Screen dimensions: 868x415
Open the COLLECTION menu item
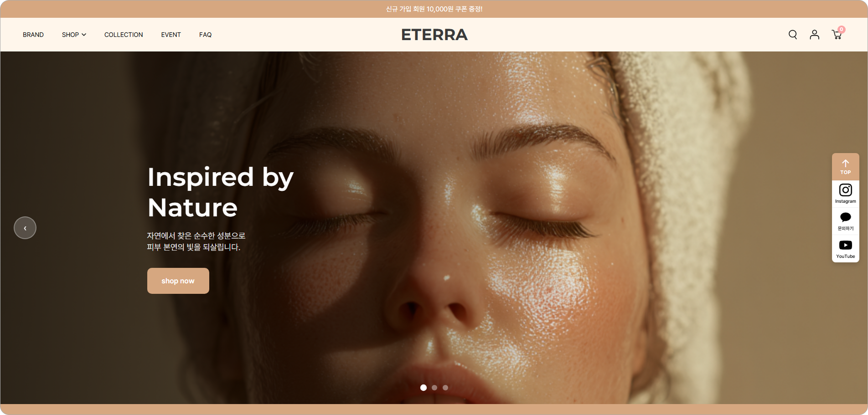(x=124, y=35)
